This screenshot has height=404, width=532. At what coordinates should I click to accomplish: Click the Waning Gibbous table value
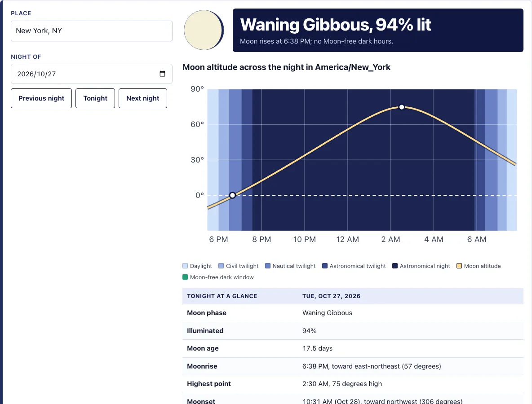click(328, 313)
